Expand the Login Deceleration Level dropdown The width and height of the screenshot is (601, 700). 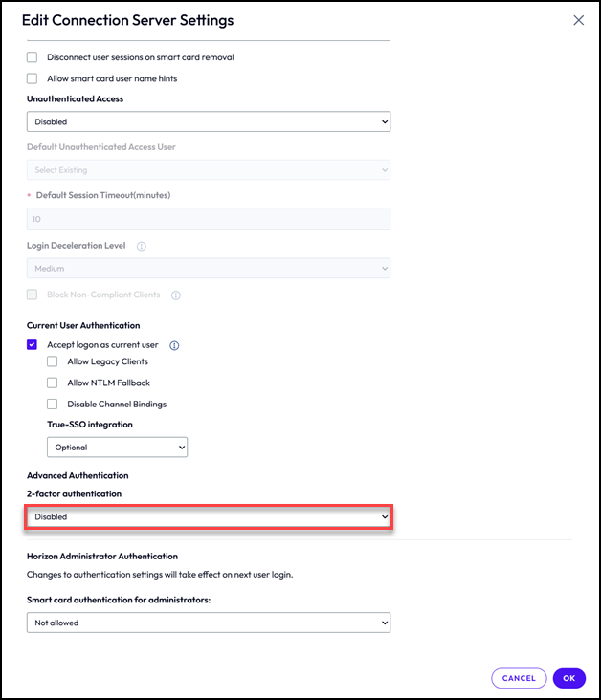coord(209,269)
